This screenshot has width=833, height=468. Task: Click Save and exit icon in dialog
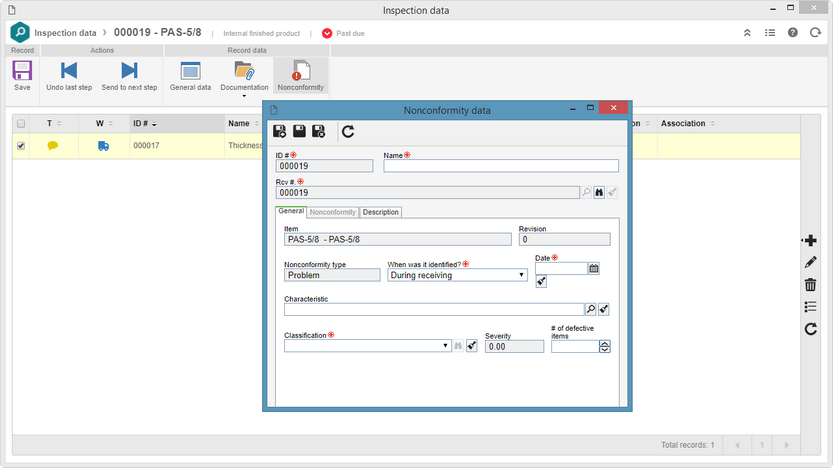click(318, 131)
